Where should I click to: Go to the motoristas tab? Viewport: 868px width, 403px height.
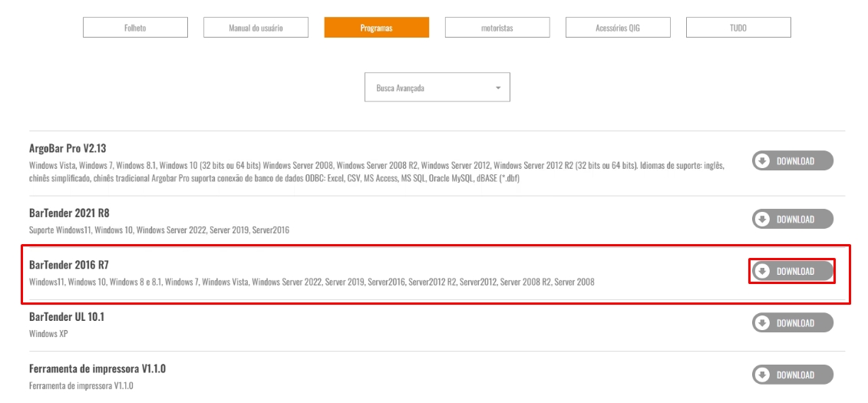click(497, 28)
